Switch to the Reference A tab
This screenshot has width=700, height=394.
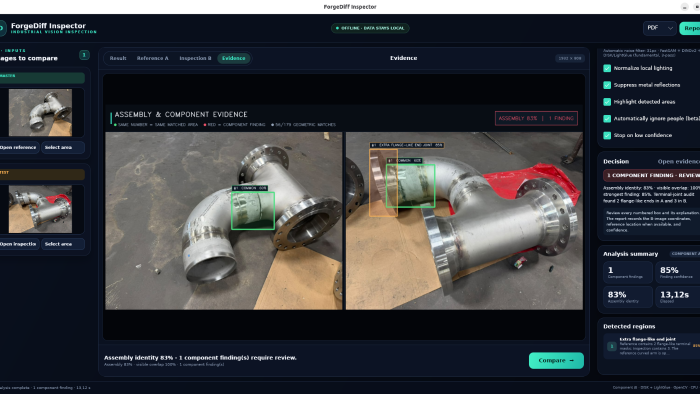click(x=153, y=58)
